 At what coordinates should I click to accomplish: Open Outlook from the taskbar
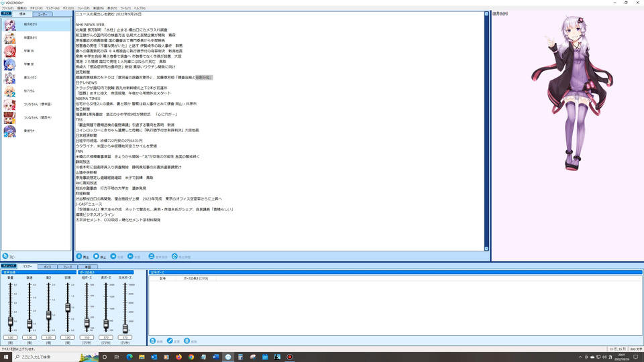click(154, 357)
